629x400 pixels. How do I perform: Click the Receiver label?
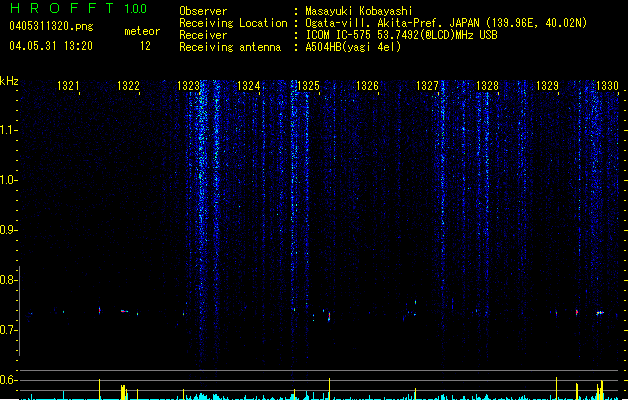click(203, 35)
